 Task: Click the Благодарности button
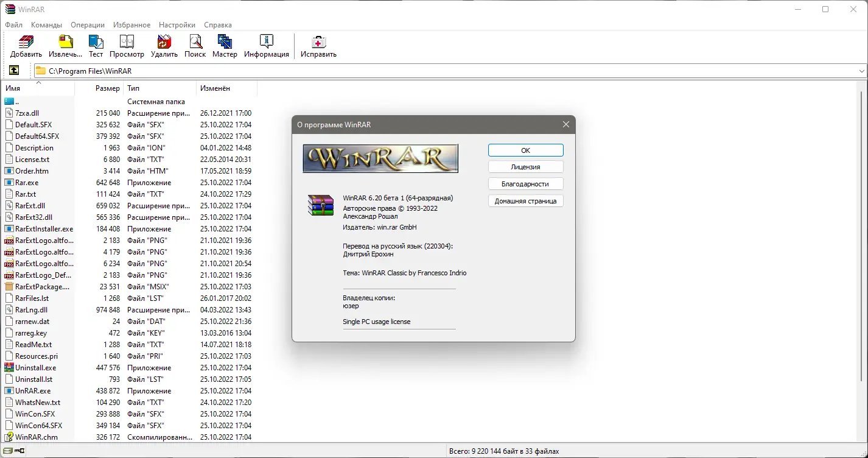pyautogui.click(x=526, y=183)
